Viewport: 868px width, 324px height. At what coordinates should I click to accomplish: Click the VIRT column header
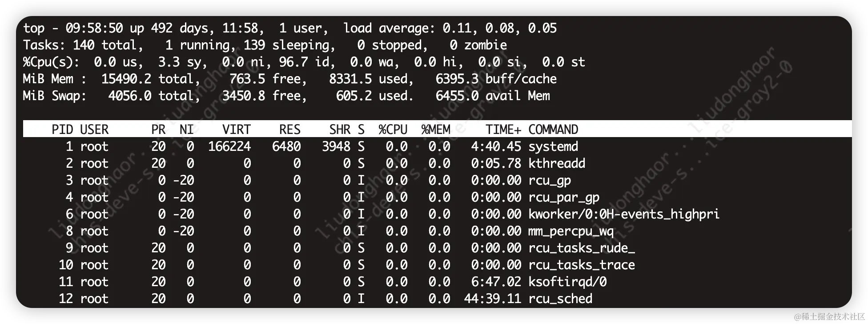(237, 130)
